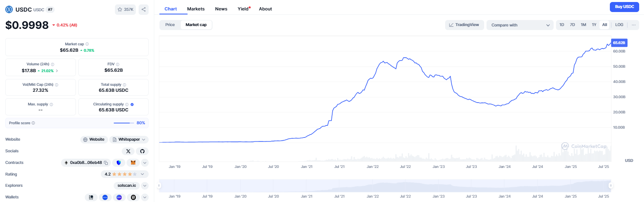Copy the contract address 0xa0b8...06eb48
644x202 pixels.
pos(106,163)
